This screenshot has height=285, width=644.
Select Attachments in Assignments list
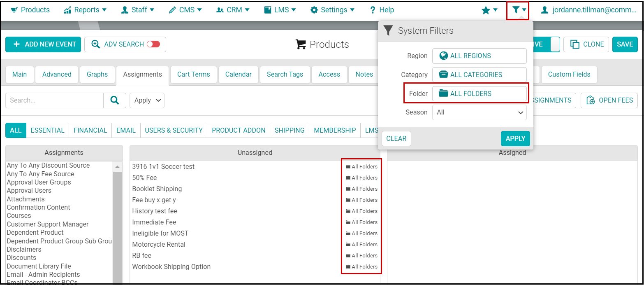click(x=25, y=199)
